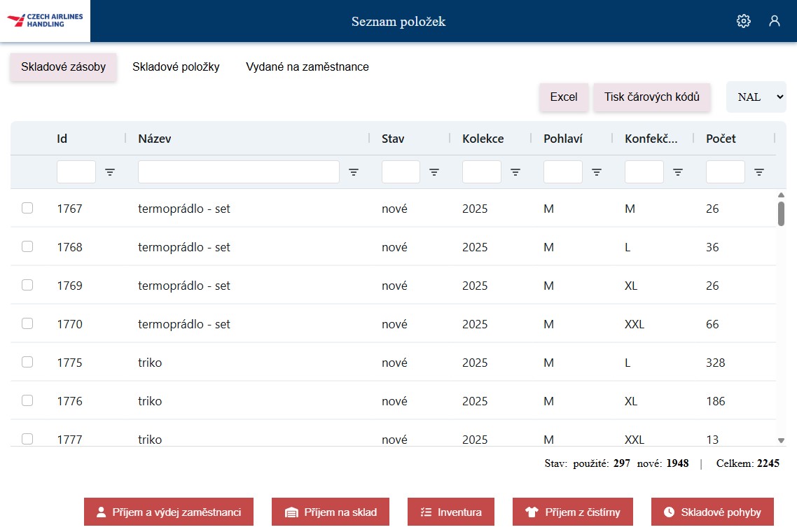Open filter menu for the Id column
797x532 pixels.
pos(110,172)
